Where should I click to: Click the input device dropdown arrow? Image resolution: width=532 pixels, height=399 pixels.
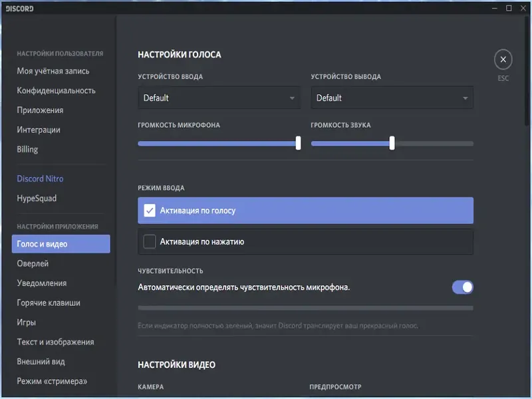[x=292, y=98]
